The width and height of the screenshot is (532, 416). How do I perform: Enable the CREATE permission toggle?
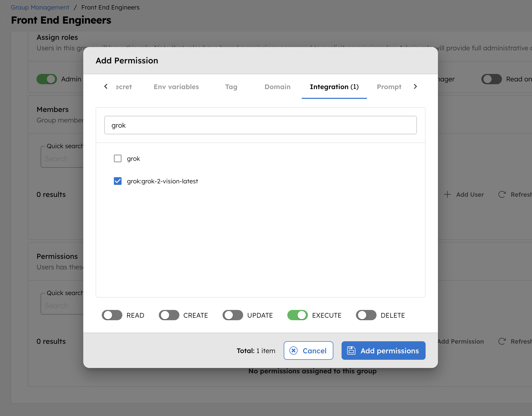pyautogui.click(x=169, y=315)
